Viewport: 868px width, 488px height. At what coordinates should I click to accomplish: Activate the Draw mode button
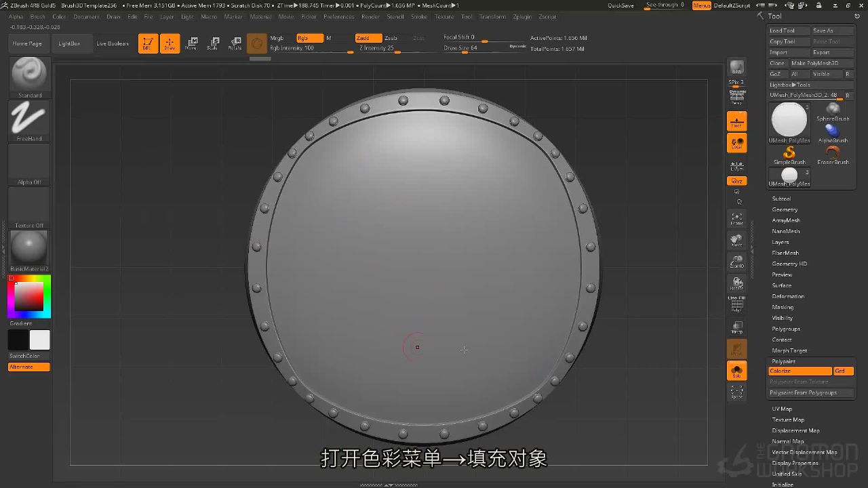170,43
